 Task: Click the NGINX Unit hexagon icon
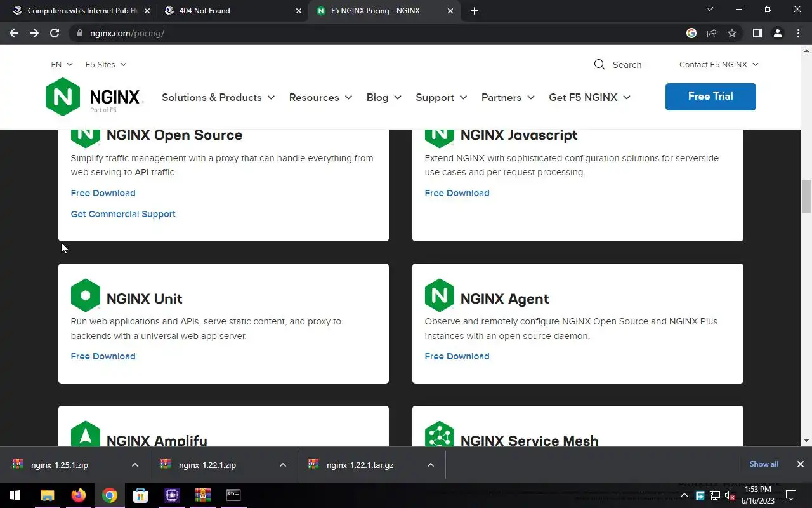86,295
